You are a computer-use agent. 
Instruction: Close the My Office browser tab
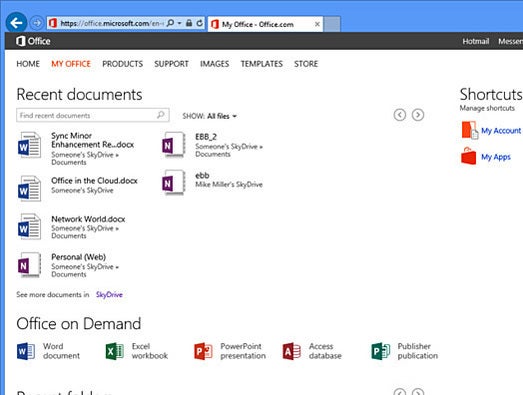point(317,24)
